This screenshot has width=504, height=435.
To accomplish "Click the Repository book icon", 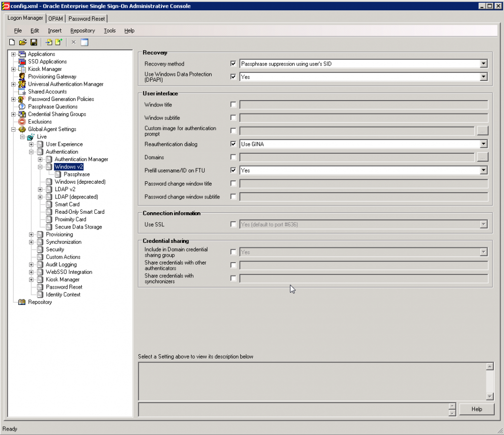I will tap(22, 302).
